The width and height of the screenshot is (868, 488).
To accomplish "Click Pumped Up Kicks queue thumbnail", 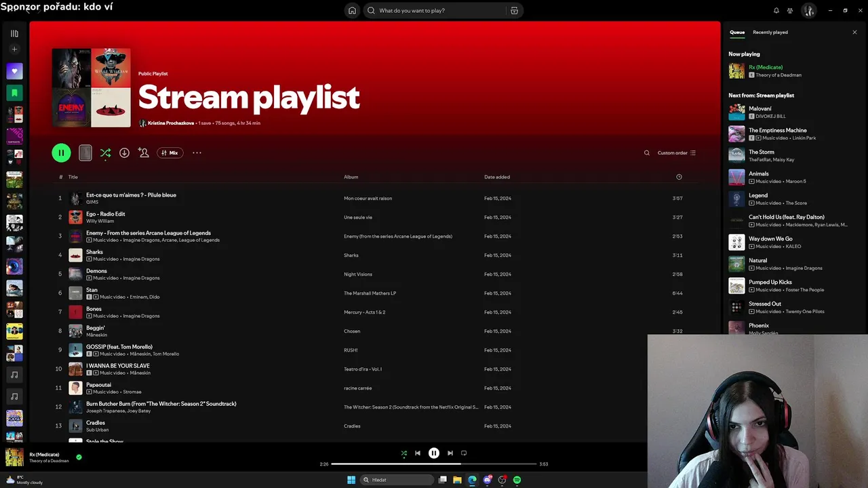I will (736, 285).
